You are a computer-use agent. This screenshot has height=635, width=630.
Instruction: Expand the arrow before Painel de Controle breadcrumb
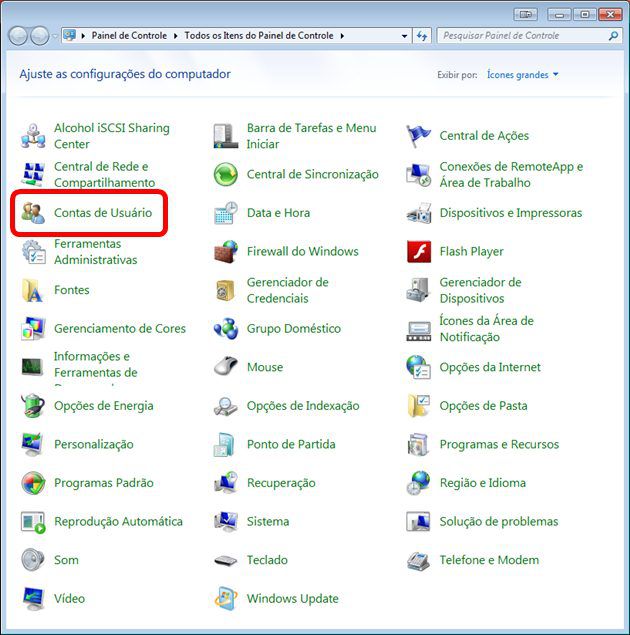83,36
